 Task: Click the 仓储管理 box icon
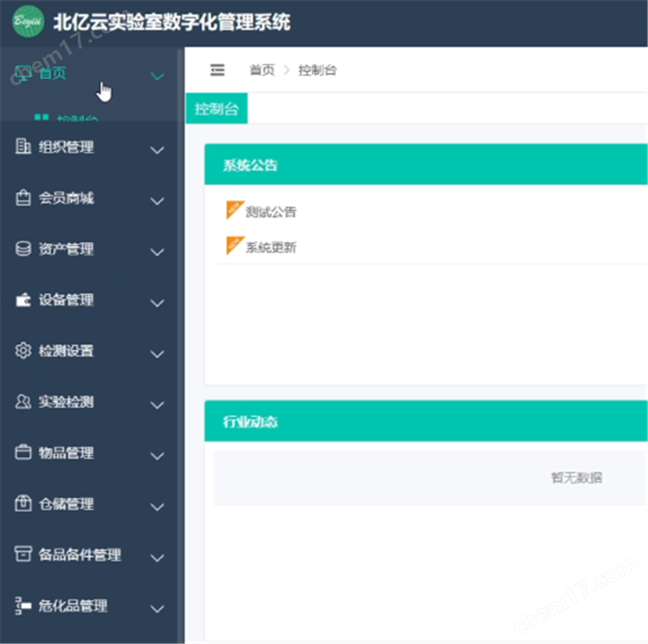click(x=23, y=504)
